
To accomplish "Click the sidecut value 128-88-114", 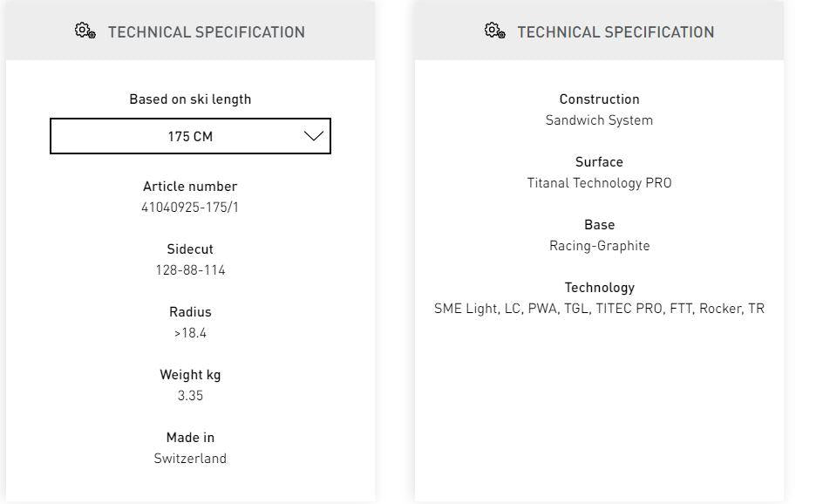I will coord(190,270).
